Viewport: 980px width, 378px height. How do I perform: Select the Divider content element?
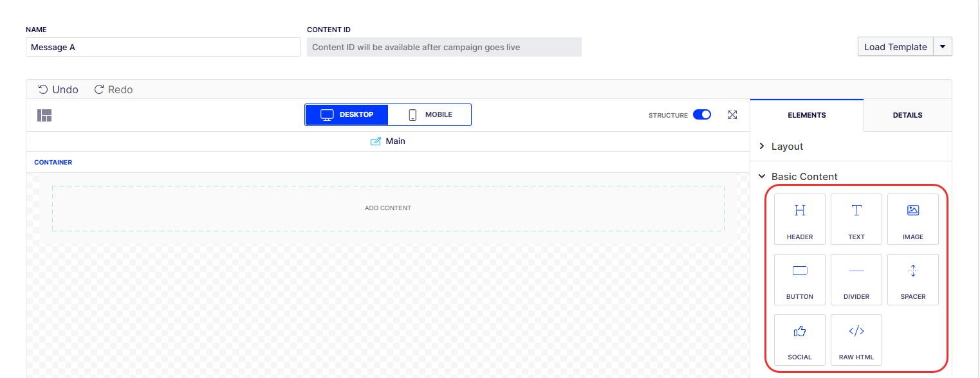pyautogui.click(x=856, y=280)
